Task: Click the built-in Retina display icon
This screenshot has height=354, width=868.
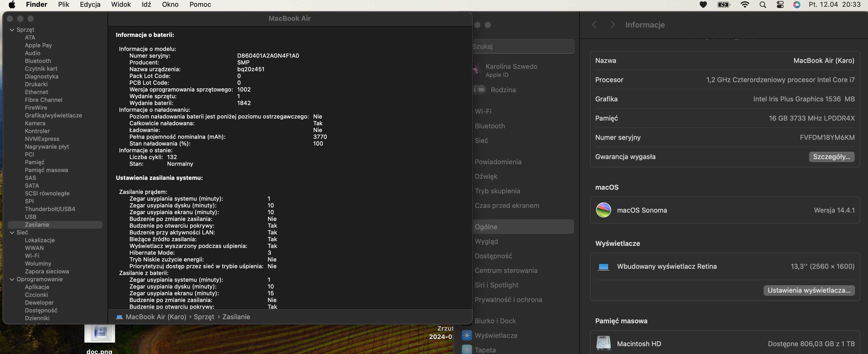Action: (604, 267)
